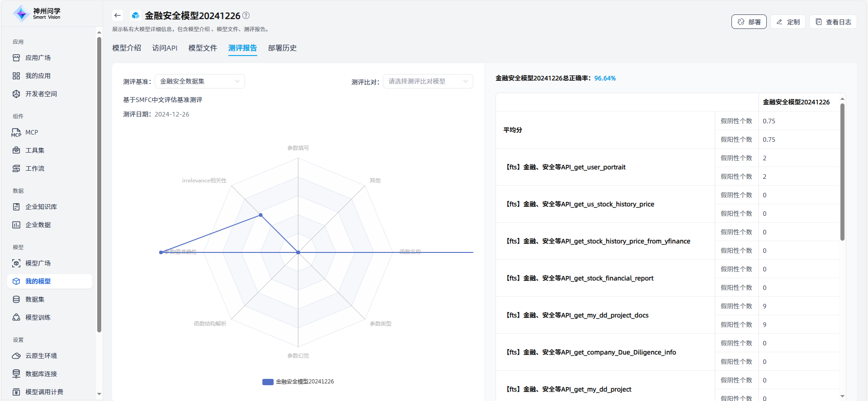
Task: Open 应用广场 from the sidebar
Action: tap(38, 58)
